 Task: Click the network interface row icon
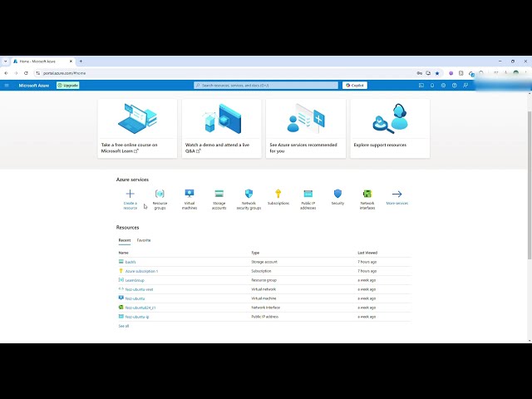click(121, 307)
